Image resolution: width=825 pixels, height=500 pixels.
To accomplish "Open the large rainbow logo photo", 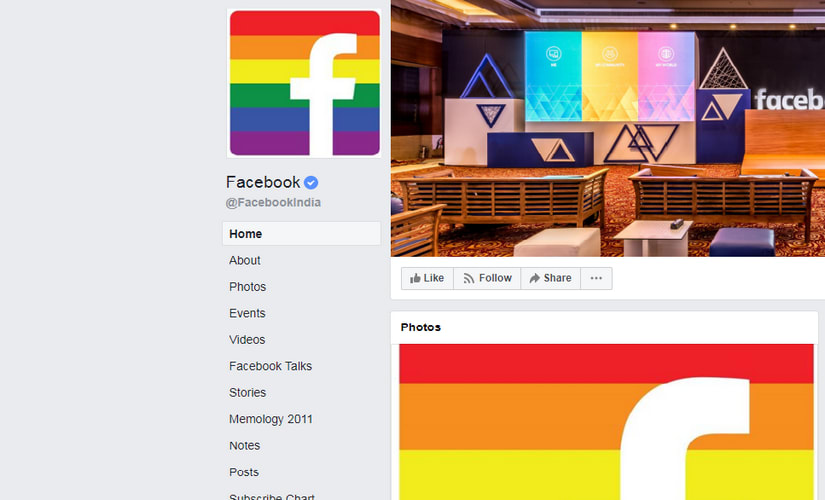I will [x=606, y=422].
